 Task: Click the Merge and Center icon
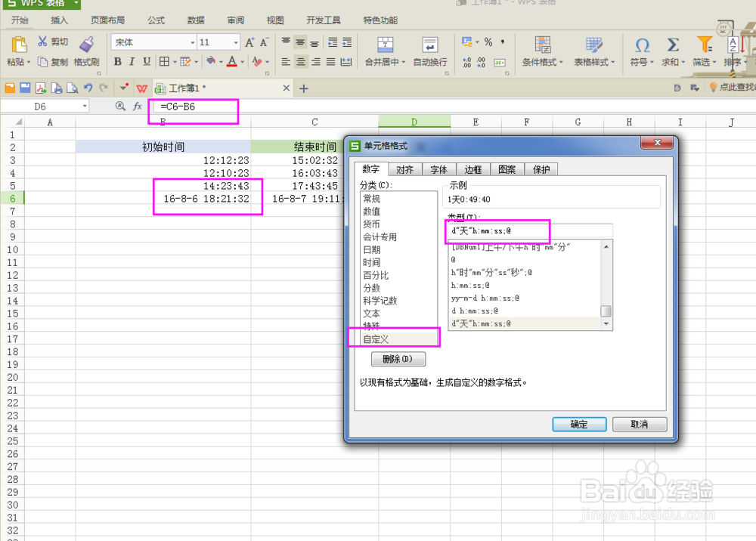pos(386,45)
